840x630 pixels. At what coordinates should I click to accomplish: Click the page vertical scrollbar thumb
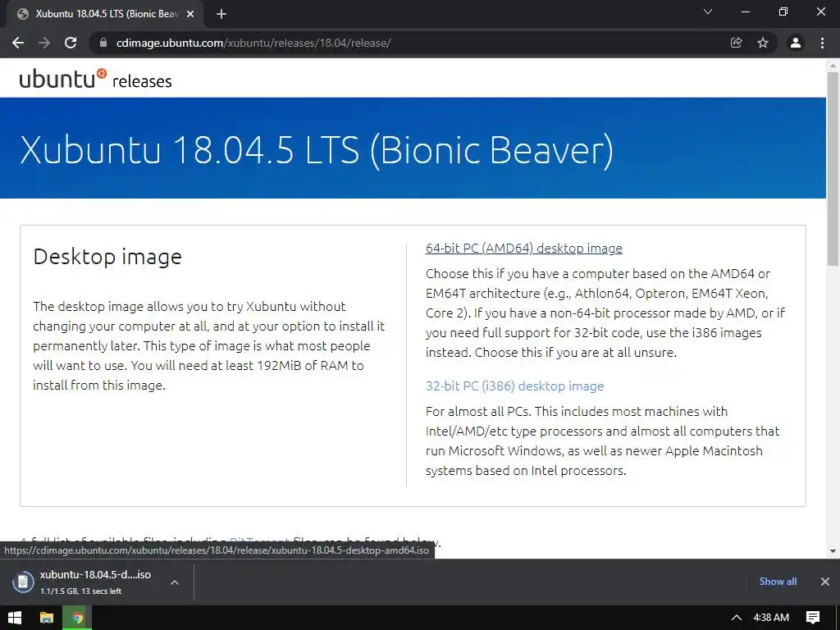pos(833,169)
